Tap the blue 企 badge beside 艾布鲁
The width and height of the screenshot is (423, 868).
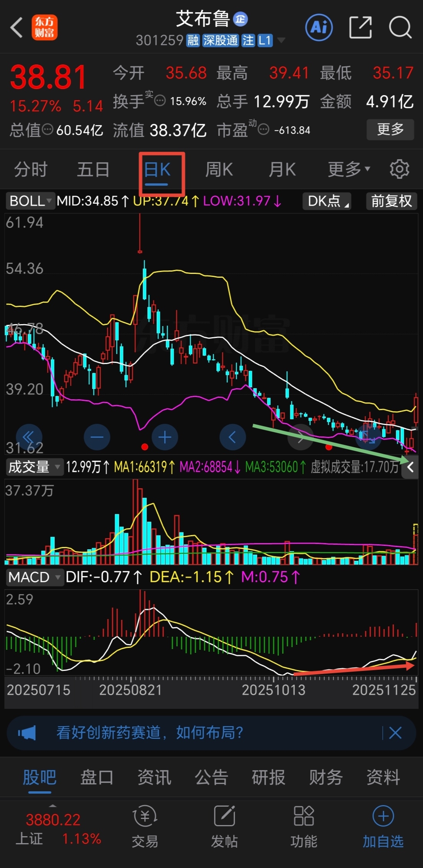(x=240, y=19)
